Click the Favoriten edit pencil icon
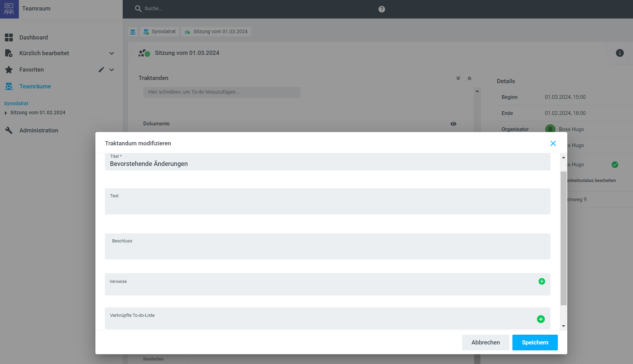633x364 pixels. (x=101, y=70)
